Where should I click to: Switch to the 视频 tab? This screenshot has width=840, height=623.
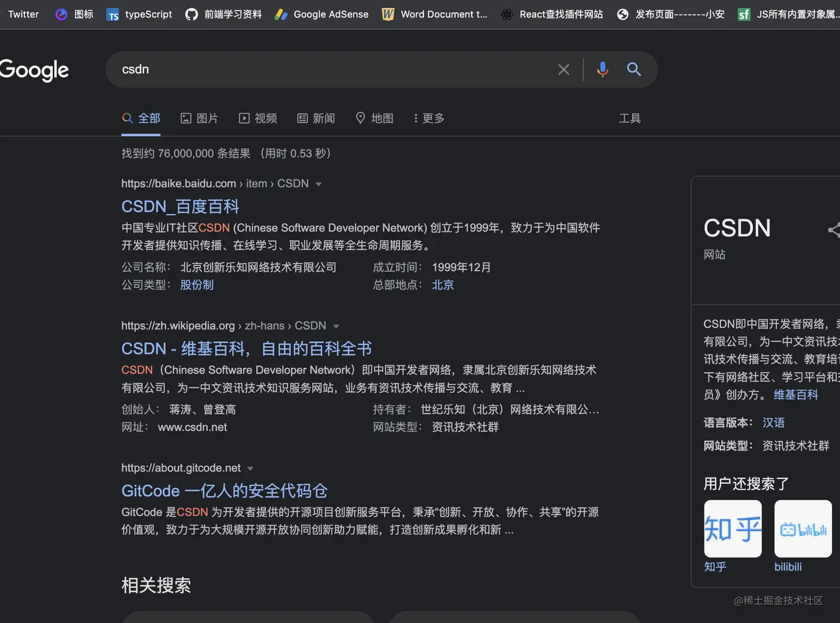(x=258, y=118)
